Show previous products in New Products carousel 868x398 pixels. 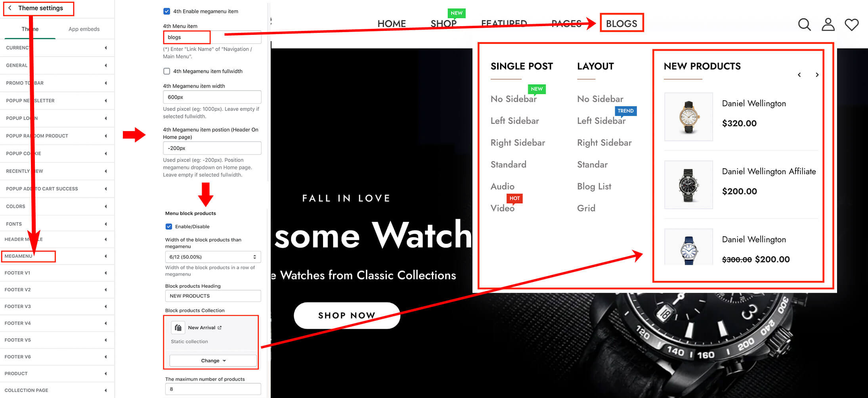(799, 75)
